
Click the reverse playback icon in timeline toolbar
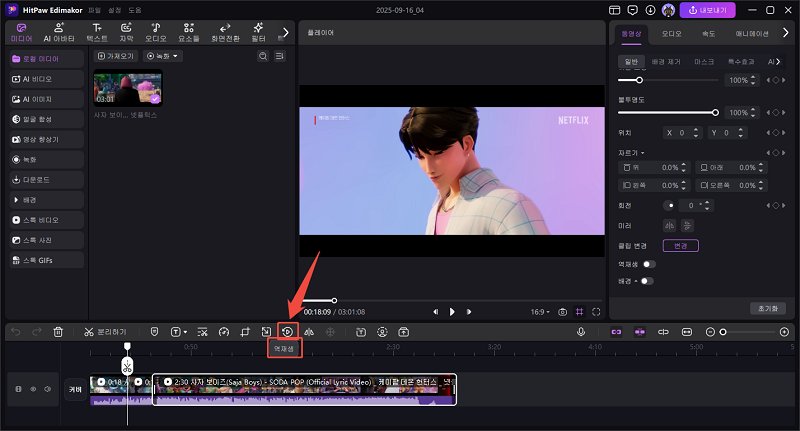288,332
